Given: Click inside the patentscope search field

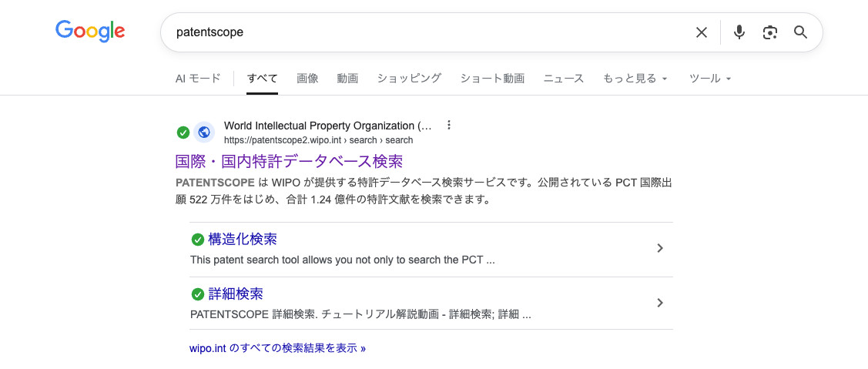Looking at the screenshot, I should [424, 32].
